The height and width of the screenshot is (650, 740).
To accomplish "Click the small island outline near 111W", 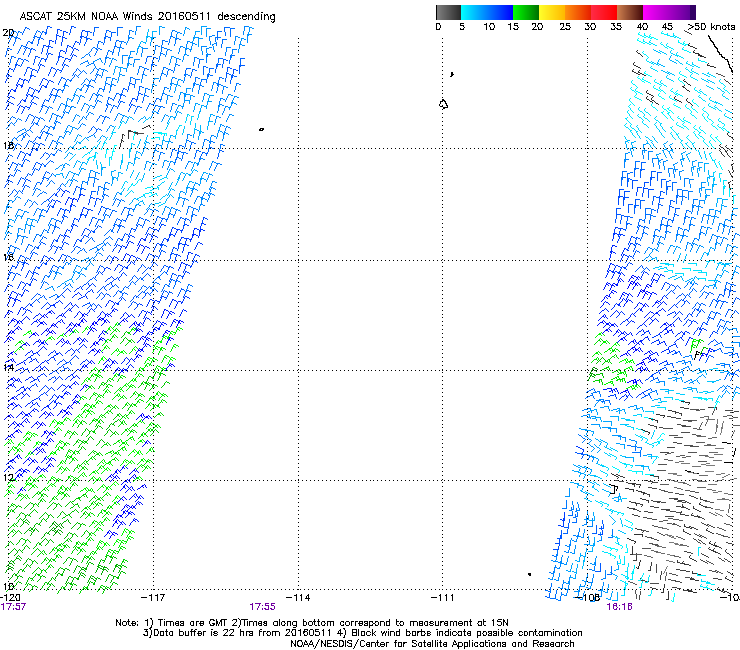I will [x=443, y=104].
